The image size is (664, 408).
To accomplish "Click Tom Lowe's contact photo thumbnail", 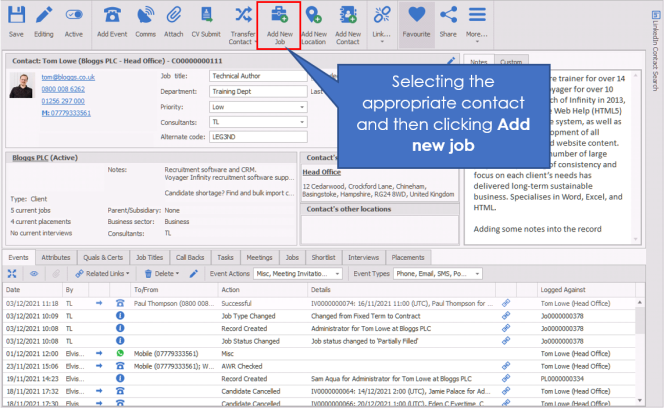I will [22, 90].
